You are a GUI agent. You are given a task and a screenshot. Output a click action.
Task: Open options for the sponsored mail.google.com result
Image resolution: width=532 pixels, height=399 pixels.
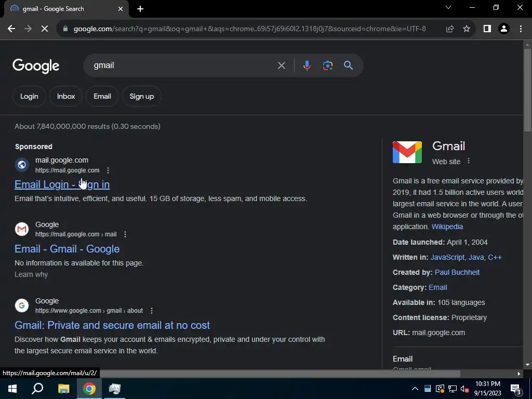[108, 170]
